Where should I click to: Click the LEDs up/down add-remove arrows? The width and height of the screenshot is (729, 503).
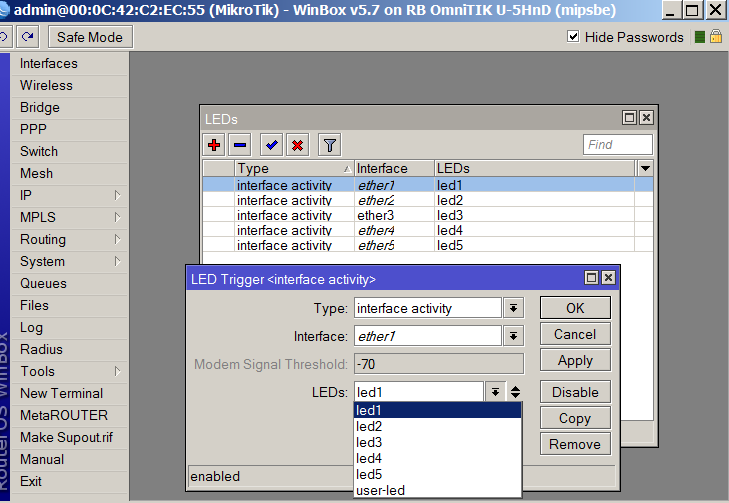point(515,392)
